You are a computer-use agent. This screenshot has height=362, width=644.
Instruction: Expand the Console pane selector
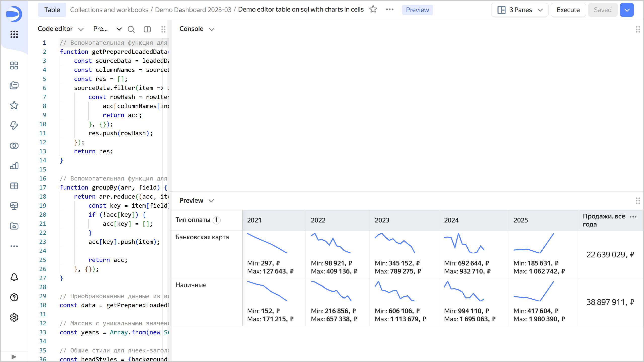tap(212, 29)
